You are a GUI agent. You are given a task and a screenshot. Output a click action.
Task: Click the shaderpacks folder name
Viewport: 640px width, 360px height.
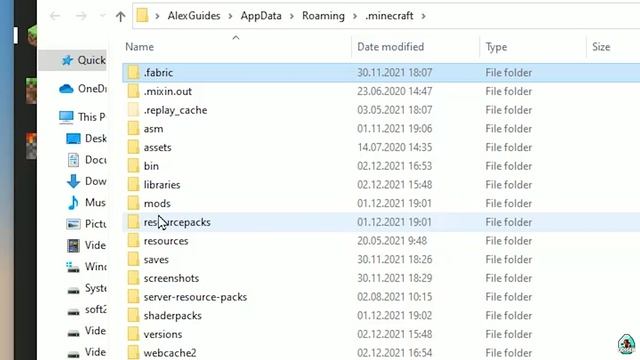(x=173, y=316)
